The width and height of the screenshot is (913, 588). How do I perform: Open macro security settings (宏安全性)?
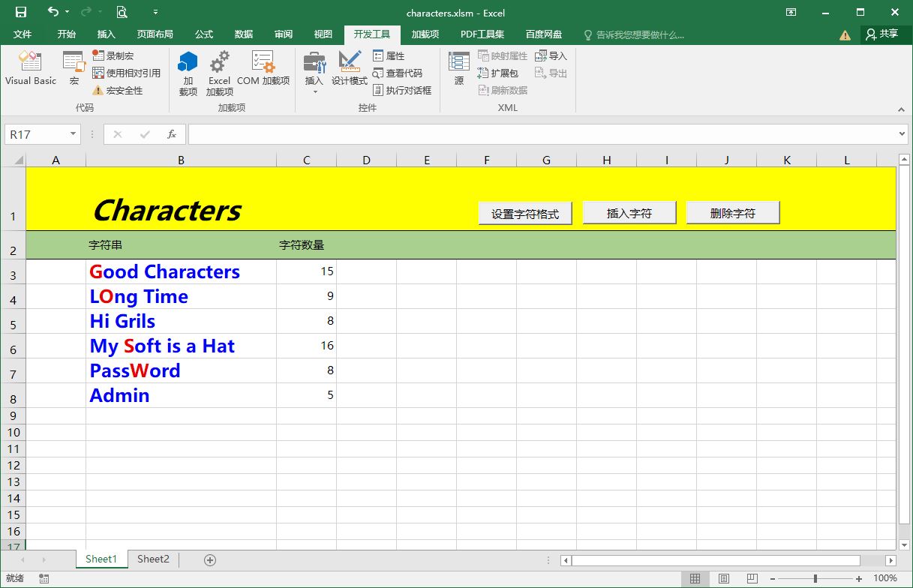pos(117,90)
